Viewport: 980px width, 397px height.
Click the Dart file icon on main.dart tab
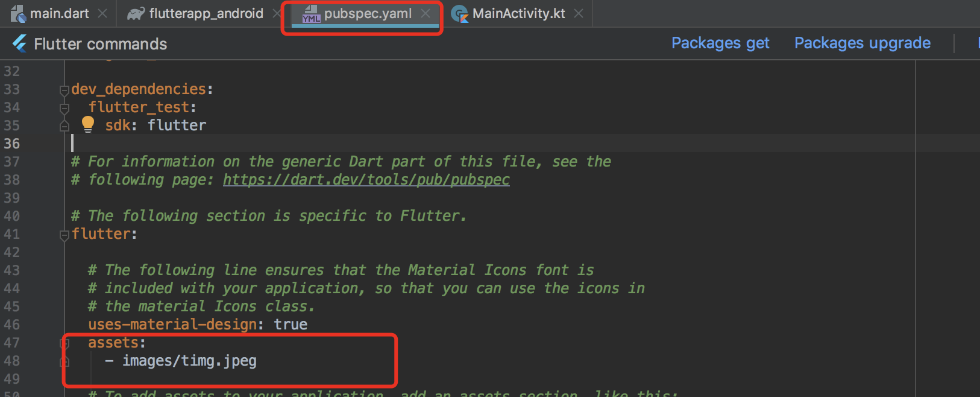pos(18,13)
